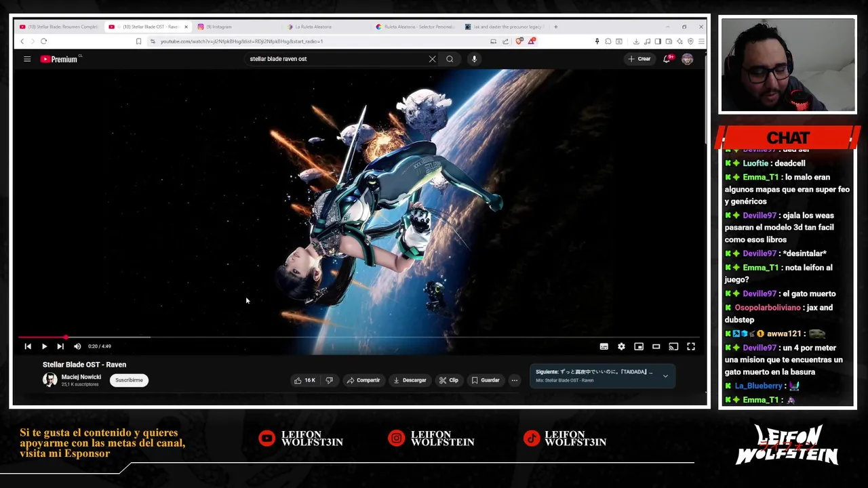Viewport: 868px width, 488px height.
Task: Switch to the Instagram browser tab
Action: tap(218, 26)
